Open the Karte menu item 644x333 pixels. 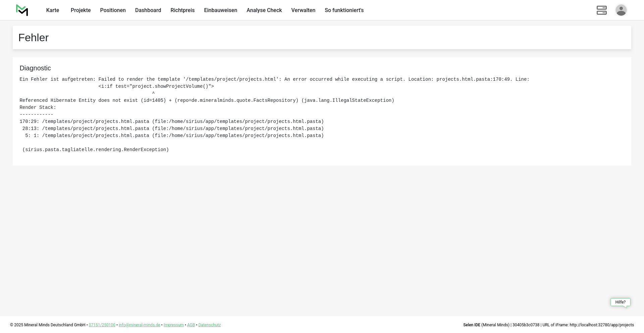click(x=53, y=10)
